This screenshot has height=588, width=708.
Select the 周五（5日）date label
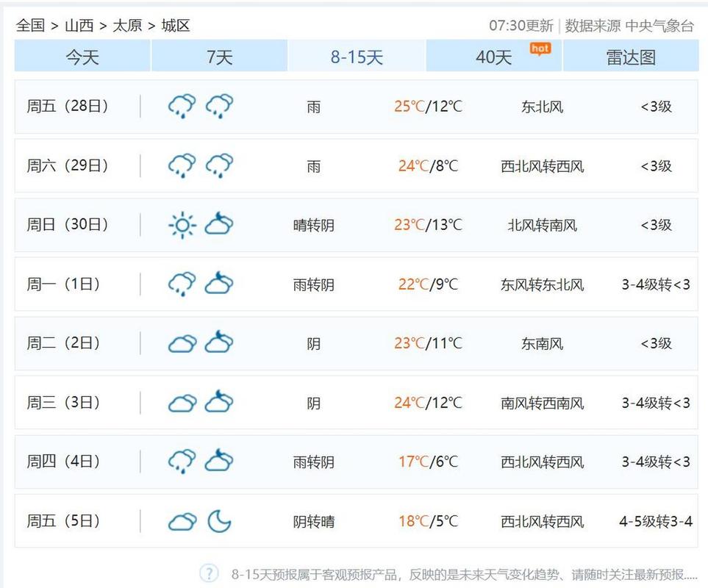(63, 521)
